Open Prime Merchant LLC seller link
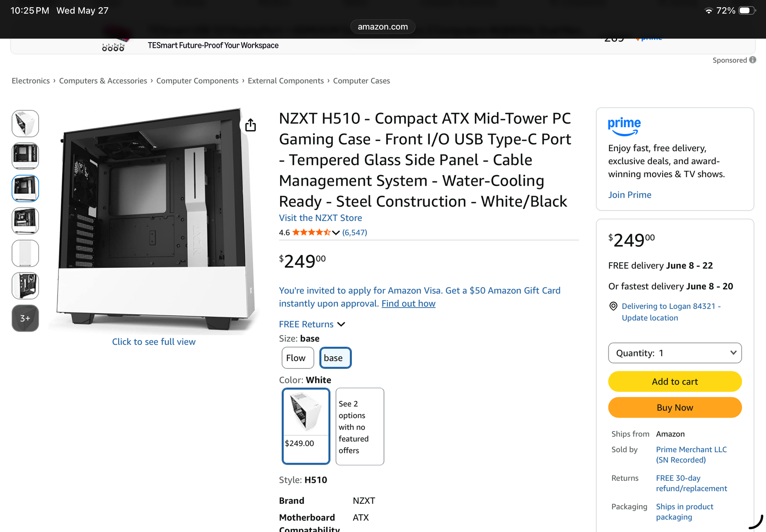 click(691, 454)
